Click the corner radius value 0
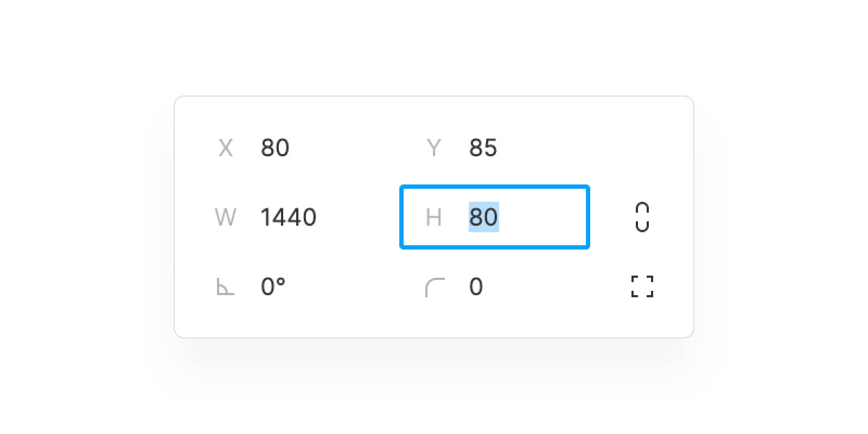 [x=476, y=286]
